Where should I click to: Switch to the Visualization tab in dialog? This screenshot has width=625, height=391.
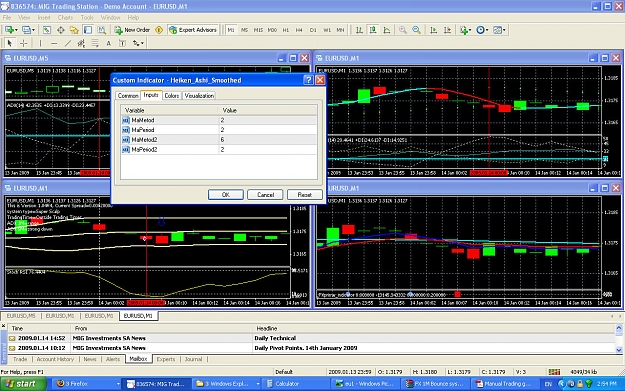point(199,96)
